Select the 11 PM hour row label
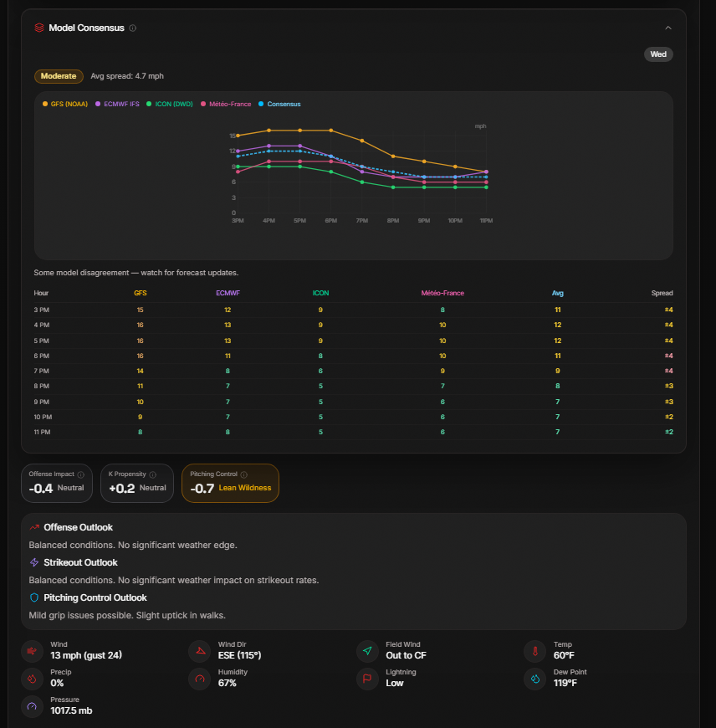 tap(42, 432)
